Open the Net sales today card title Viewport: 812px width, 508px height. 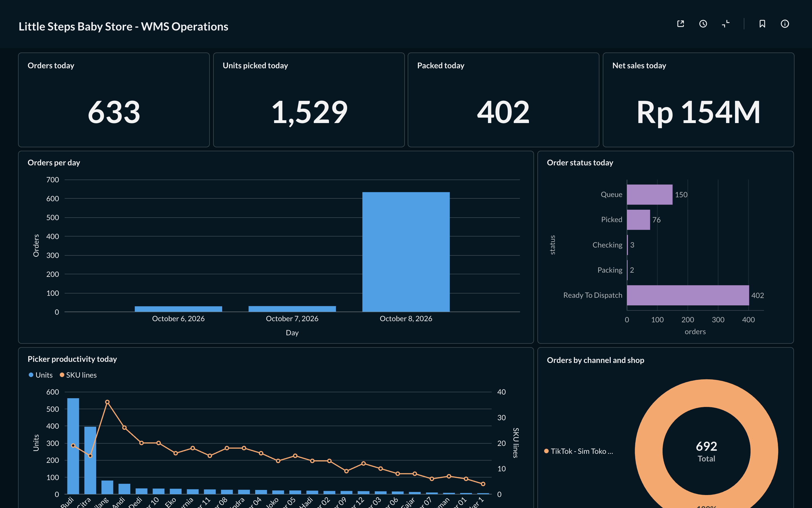[639, 65]
